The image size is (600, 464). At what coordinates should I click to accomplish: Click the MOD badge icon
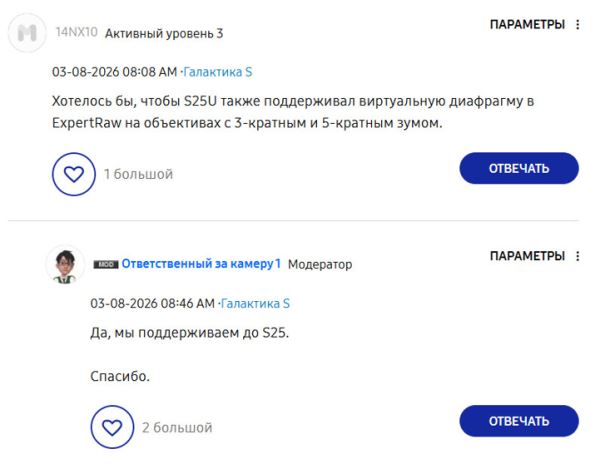click(x=105, y=264)
